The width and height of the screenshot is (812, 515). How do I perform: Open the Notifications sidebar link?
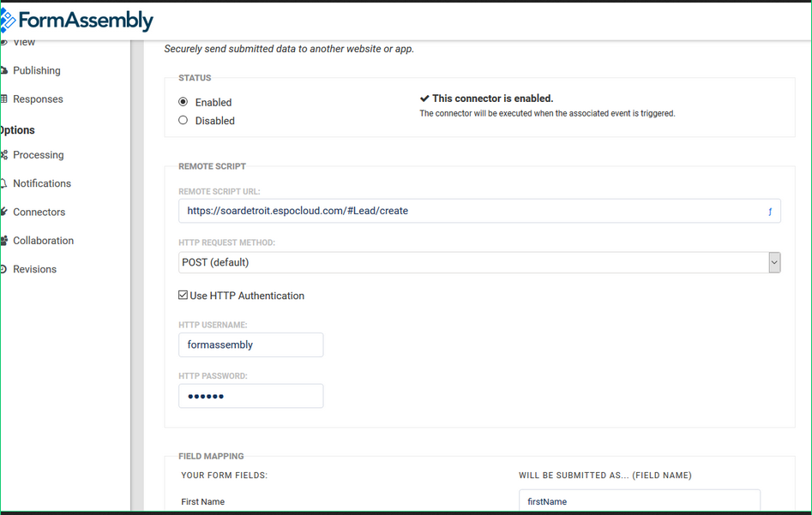pyautogui.click(x=42, y=183)
